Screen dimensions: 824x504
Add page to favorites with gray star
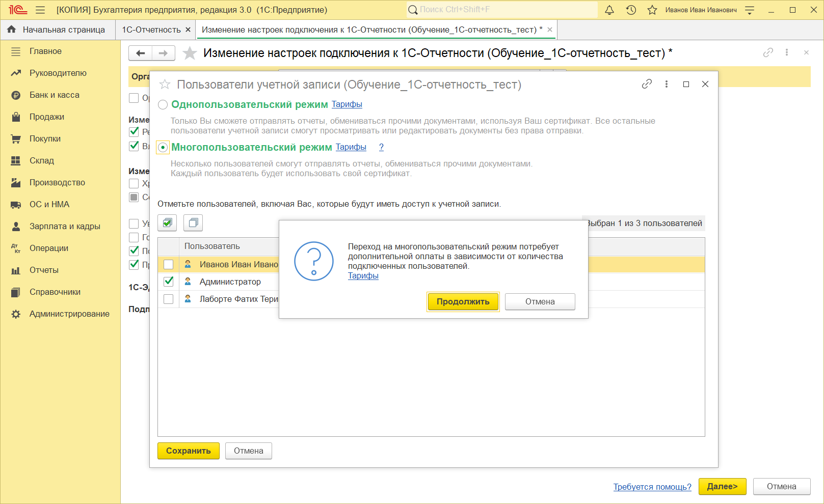[x=190, y=53]
